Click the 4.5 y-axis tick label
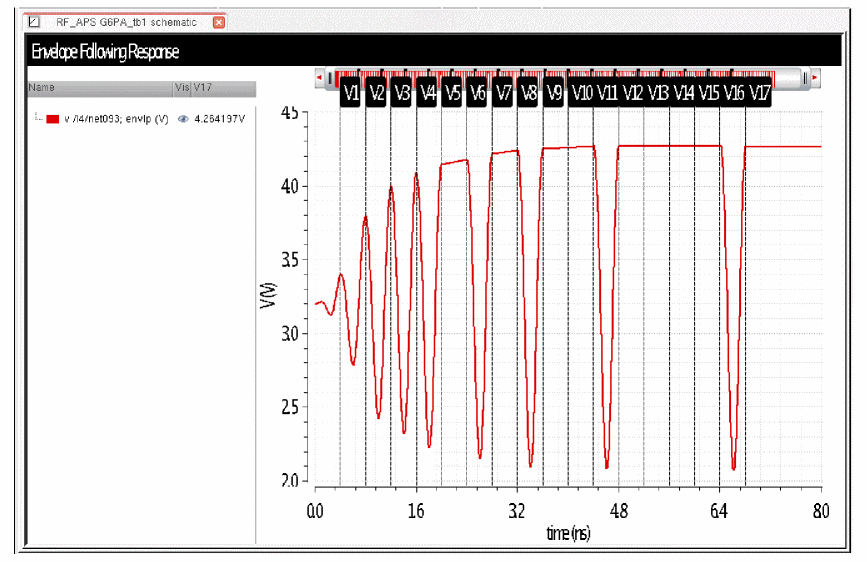867x562 pixels. 290,113
